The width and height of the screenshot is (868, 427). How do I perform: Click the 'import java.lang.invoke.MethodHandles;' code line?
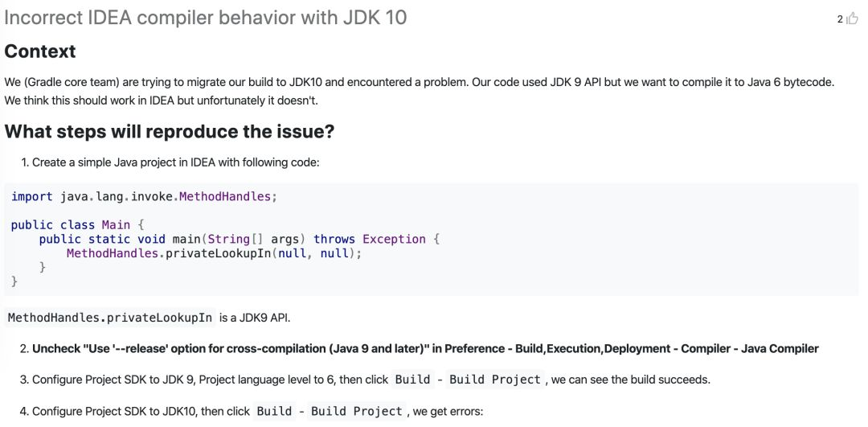coord(144,196)
